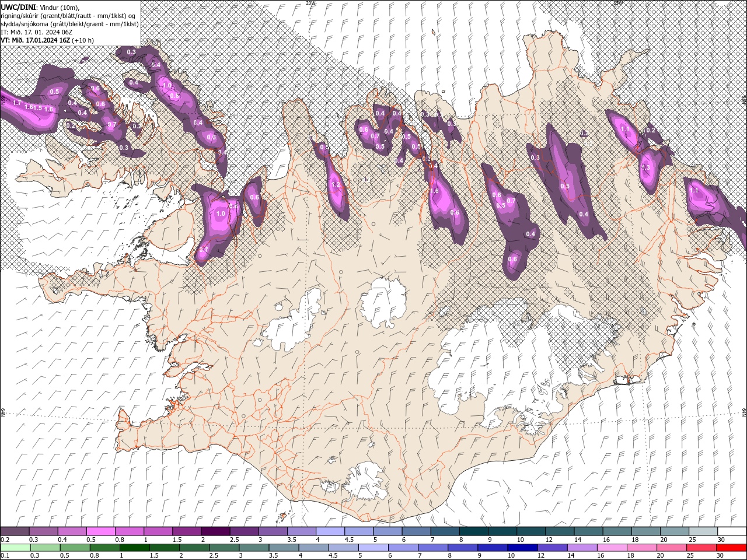Screen dimensions: 747x560
Task: Pick lower legend dark green swatch between 1 and 1.5
Action: (134, 548)
